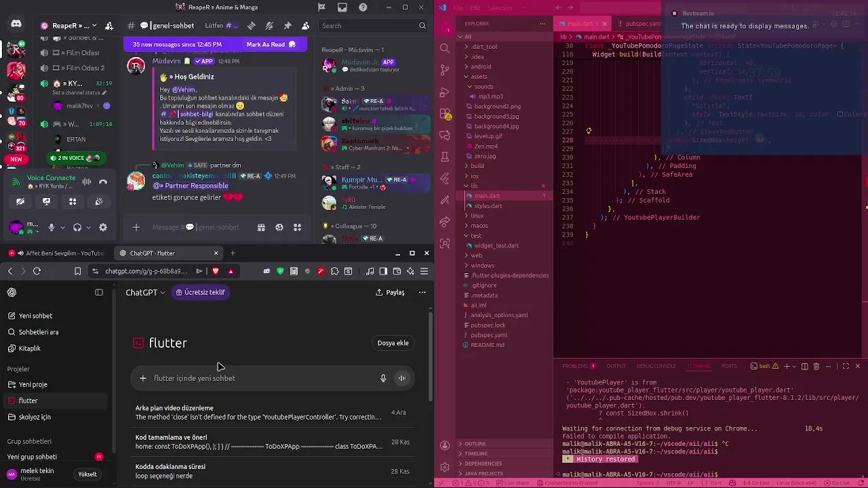Toggle Discord member list icon
Screen dimensions: 868x488
click(306, 26)
